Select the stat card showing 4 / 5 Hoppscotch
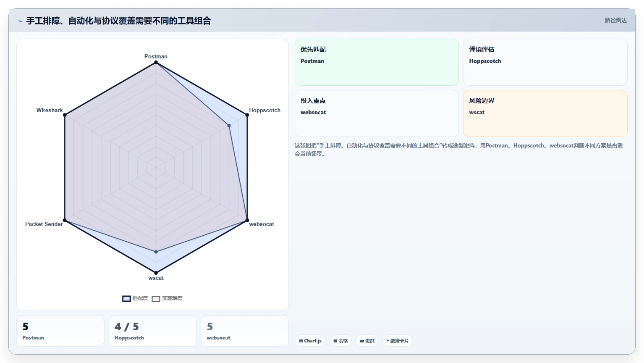This screenshot has height=363, width=644. 152,331
